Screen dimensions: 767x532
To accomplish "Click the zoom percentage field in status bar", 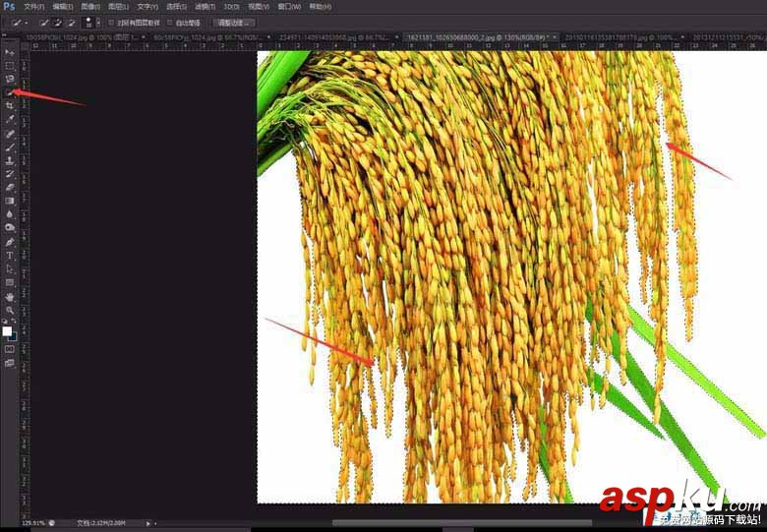I will 33,523.
